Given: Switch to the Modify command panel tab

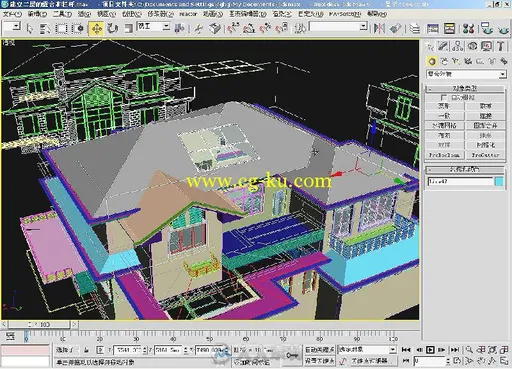Looking at the screenshot, I should click(x=443, y=46).
